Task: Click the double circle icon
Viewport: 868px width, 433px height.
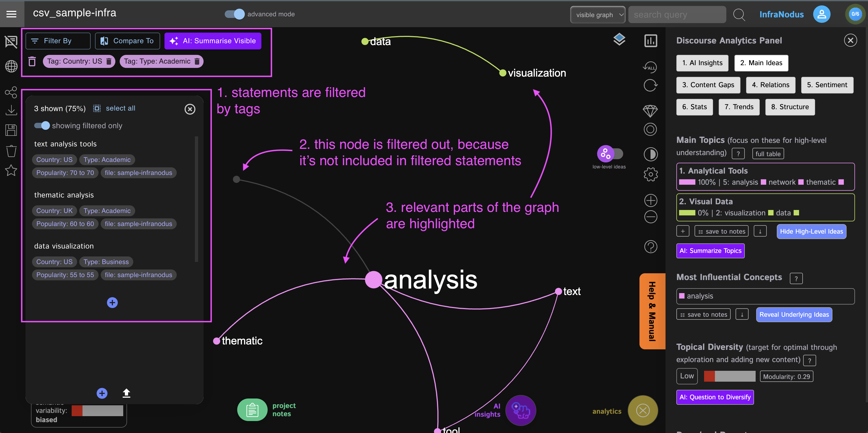Action: 650,129
